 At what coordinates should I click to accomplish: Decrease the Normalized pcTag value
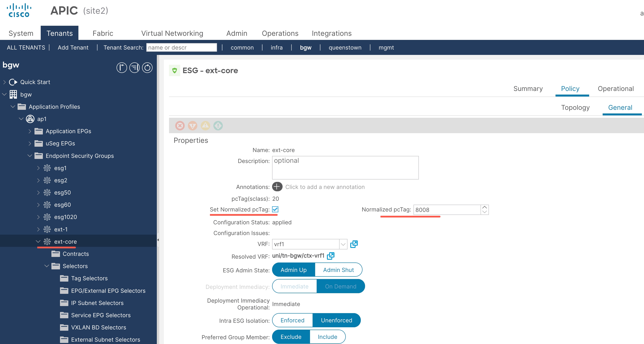485,212
